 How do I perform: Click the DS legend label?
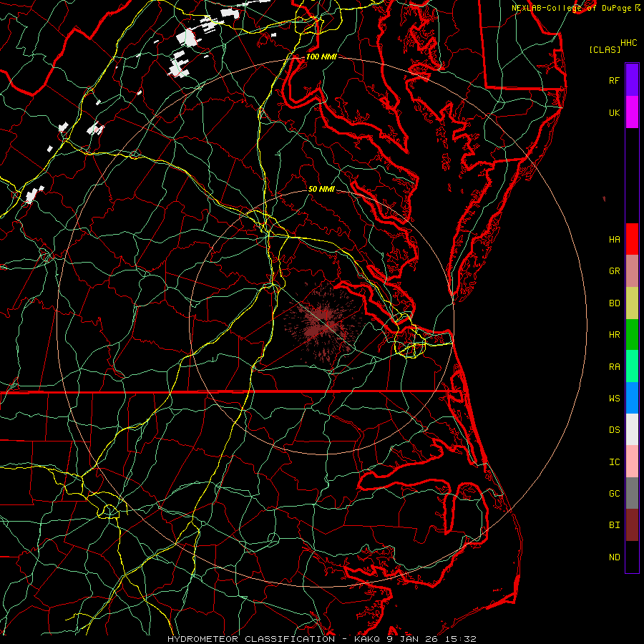(614, 430)
